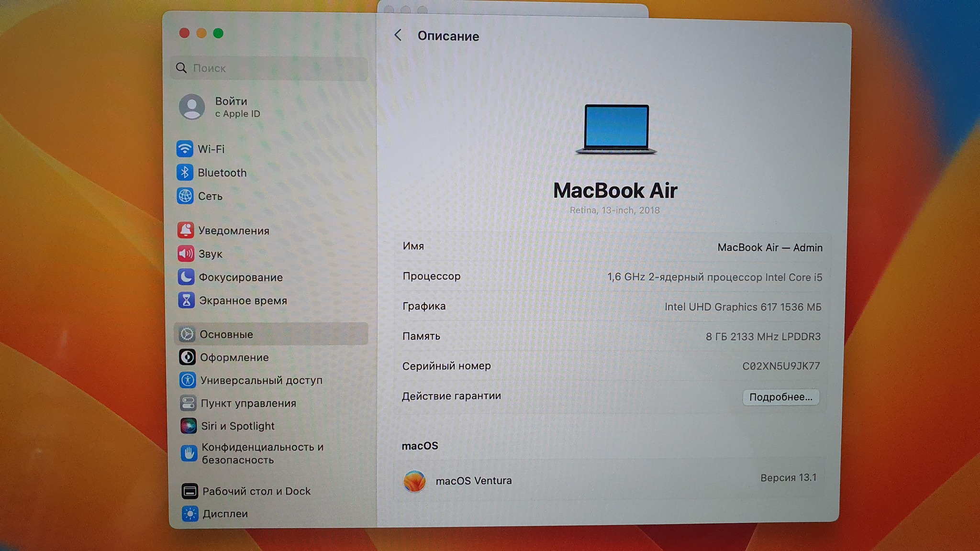
Task: Open the Сеть globe icon
Action: (185, 196)
